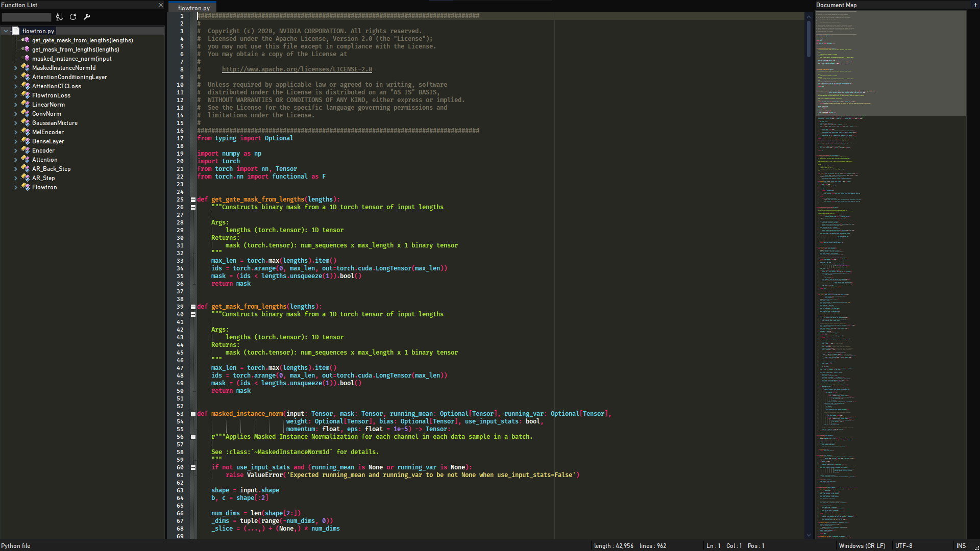Click class icon beside AttentionCTCLoss
The image size is (980, 551).
(26, 86)
